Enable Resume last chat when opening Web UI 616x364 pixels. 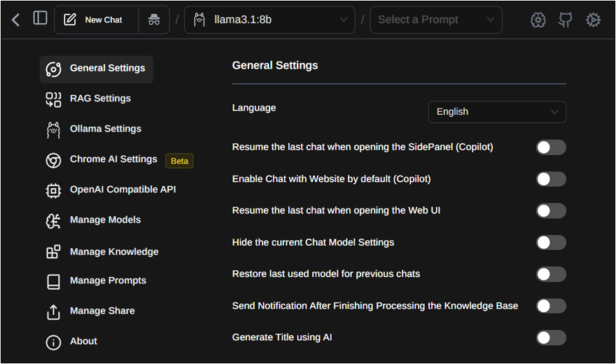pos(551,211)
